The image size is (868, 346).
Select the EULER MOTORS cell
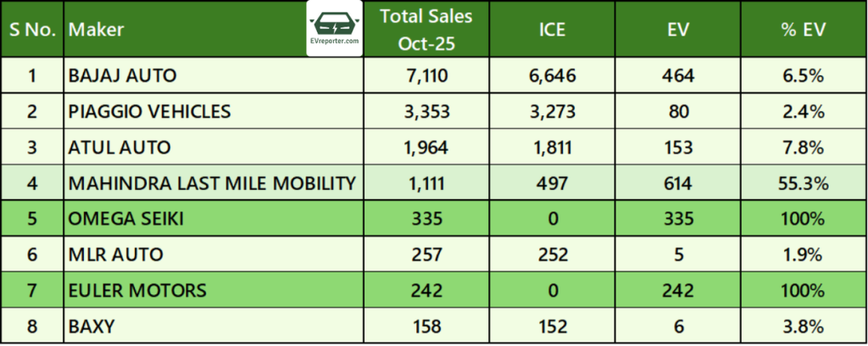pyautogui.click(x=137, y=291)
